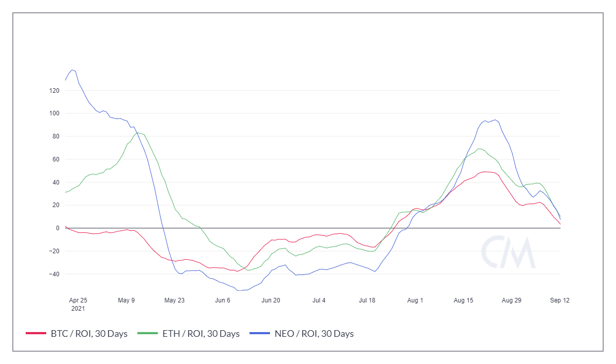Toggle the NEO / ROI, 30 Days legend label
The image size is (616, 364).
314,334
